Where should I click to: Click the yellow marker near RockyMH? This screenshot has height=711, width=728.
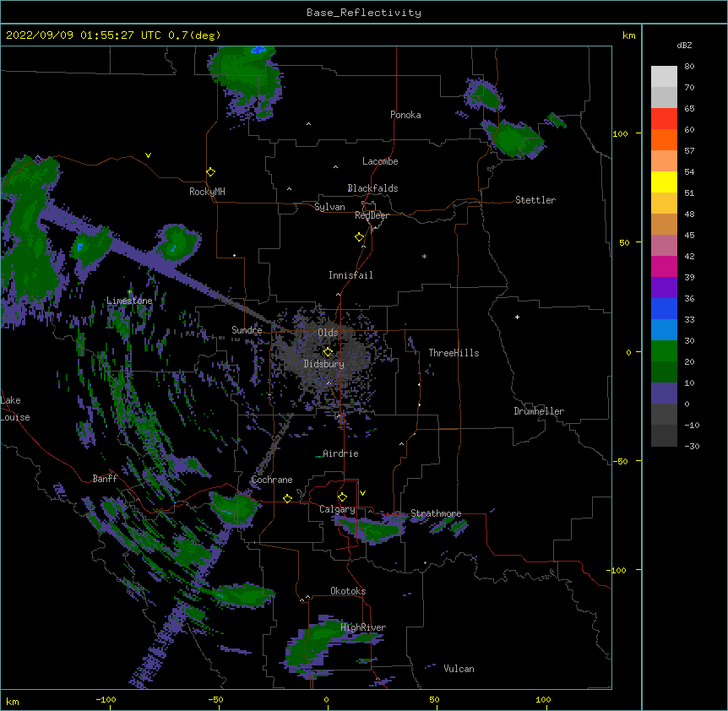click(x=210, y=172)
